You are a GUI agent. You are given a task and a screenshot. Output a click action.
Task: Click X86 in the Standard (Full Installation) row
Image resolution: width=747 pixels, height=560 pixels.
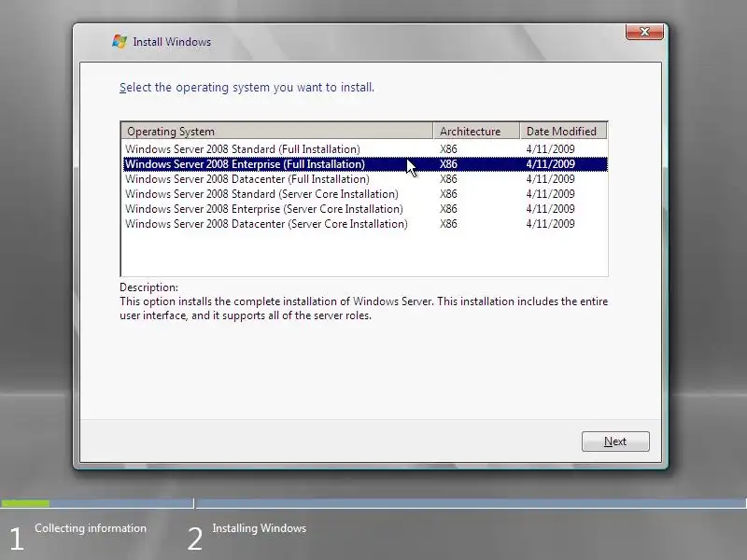point(448,149)
